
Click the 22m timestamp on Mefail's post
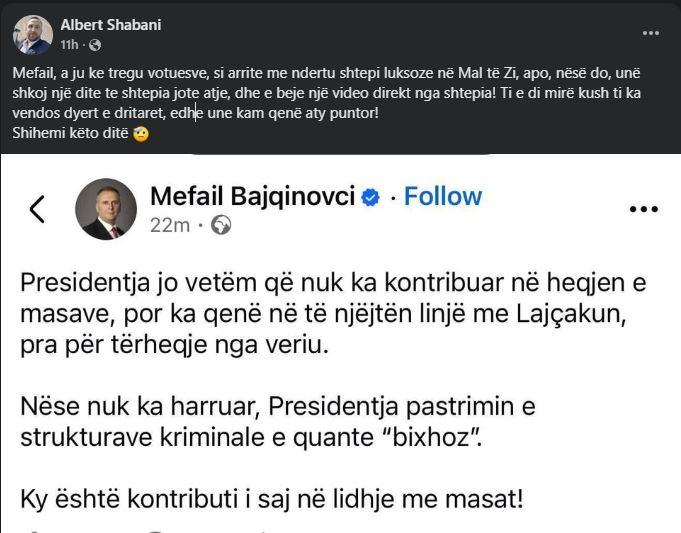[169, 226]
